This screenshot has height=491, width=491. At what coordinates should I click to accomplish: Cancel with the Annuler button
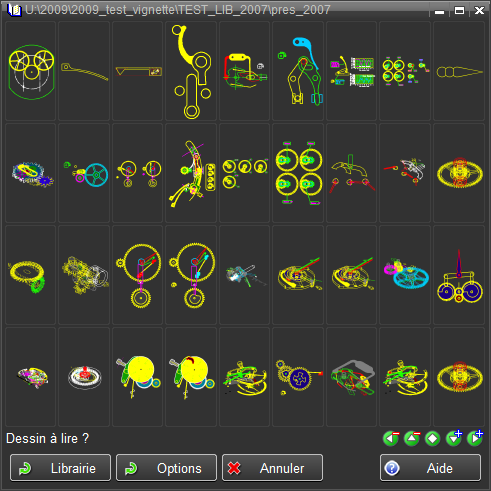click(272, 468)
